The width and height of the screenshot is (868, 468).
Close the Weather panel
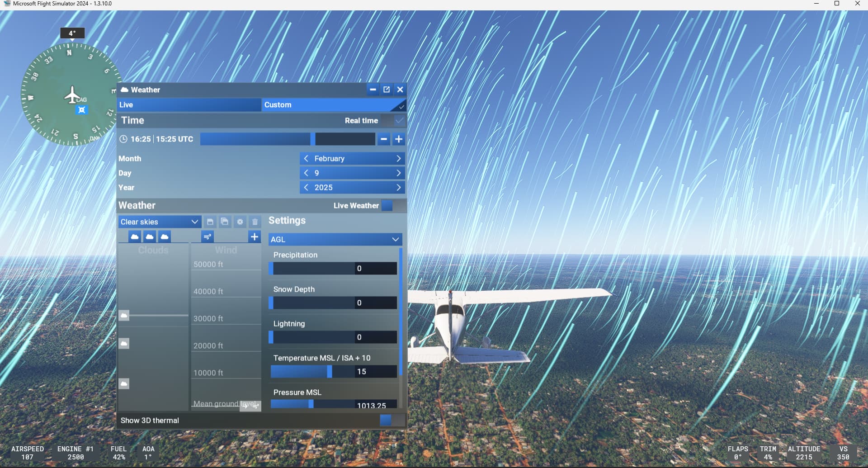[400, 90]
